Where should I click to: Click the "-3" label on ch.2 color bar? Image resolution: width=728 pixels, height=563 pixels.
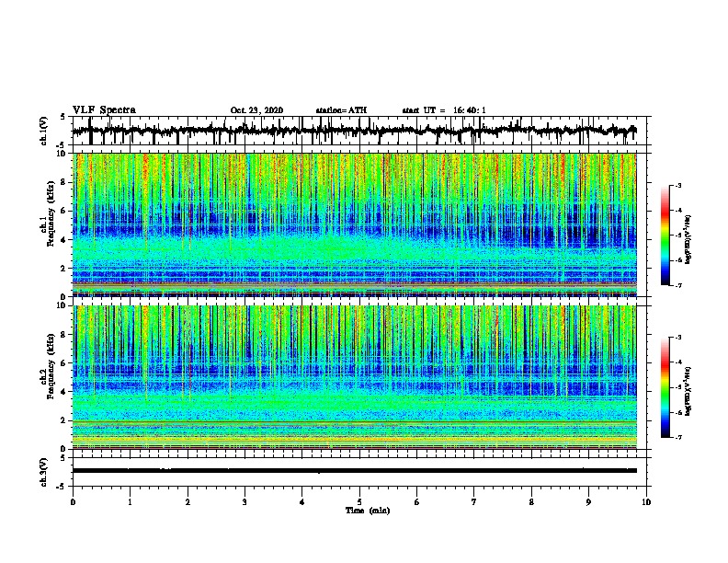point(678,338)
